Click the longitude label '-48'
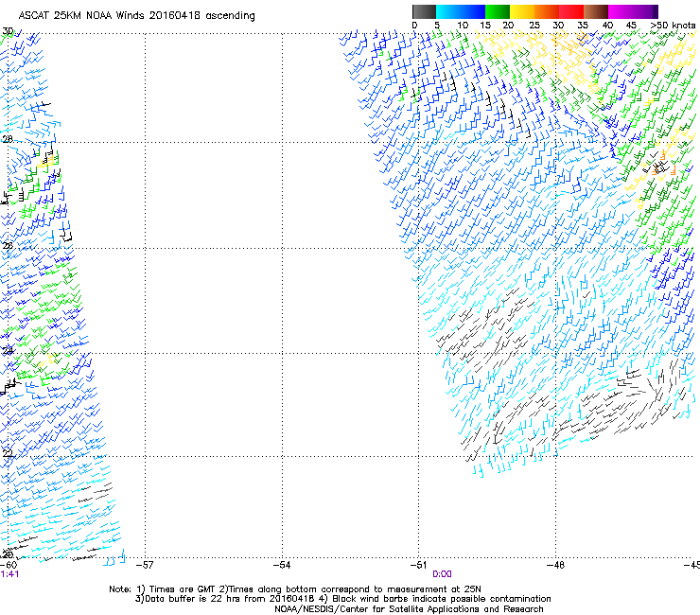This screenshot has height=615, width=700. (x=556, y=566)
